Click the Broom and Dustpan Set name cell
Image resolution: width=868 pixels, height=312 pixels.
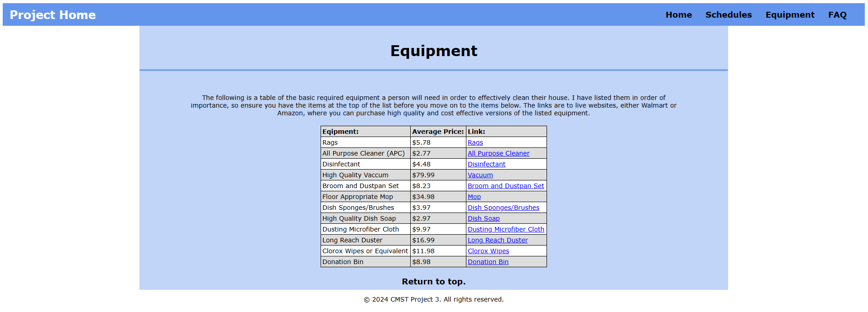365,186
